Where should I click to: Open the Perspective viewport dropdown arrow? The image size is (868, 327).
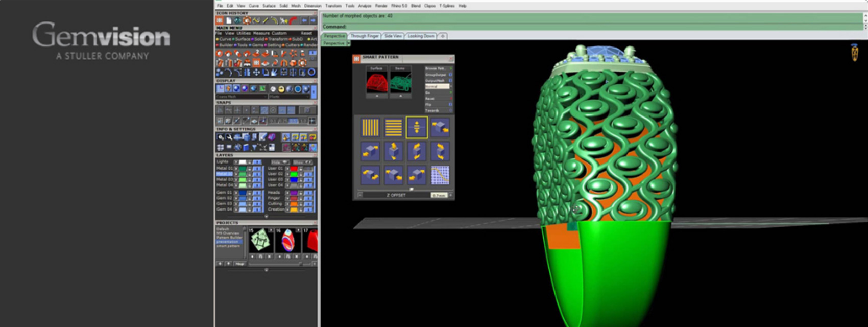pos(349,43)
